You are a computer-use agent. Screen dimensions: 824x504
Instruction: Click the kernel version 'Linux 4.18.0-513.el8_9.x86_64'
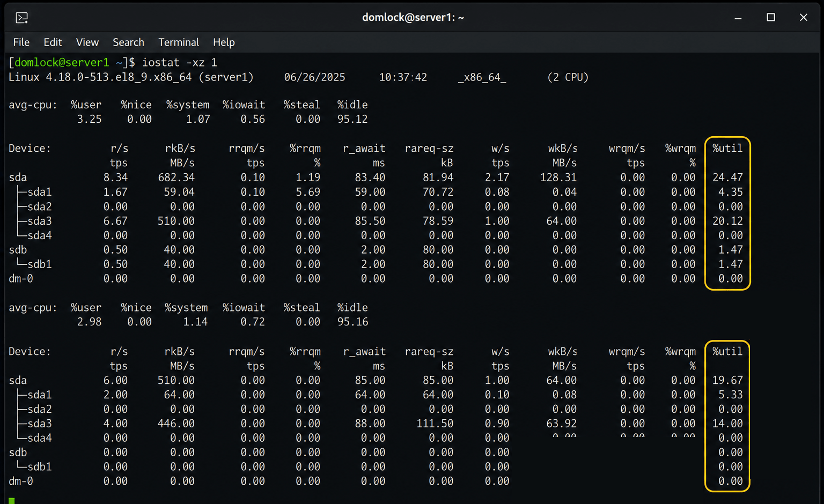tap(100, 77)
